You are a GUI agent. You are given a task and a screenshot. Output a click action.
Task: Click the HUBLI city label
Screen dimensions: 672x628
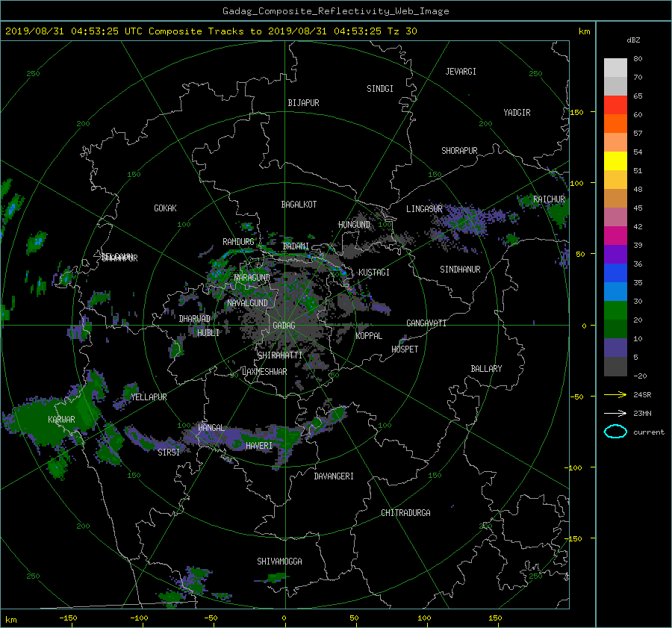click(x=208, y=332)
